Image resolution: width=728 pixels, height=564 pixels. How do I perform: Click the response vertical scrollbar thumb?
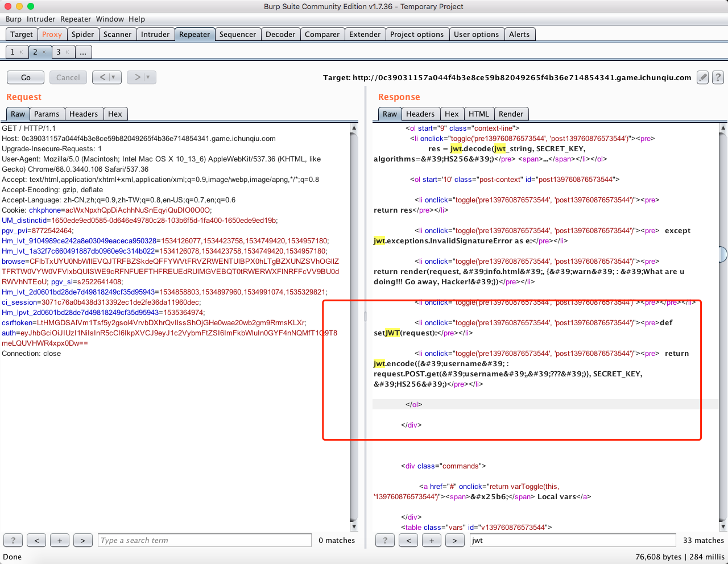click(x=723, y=254)
